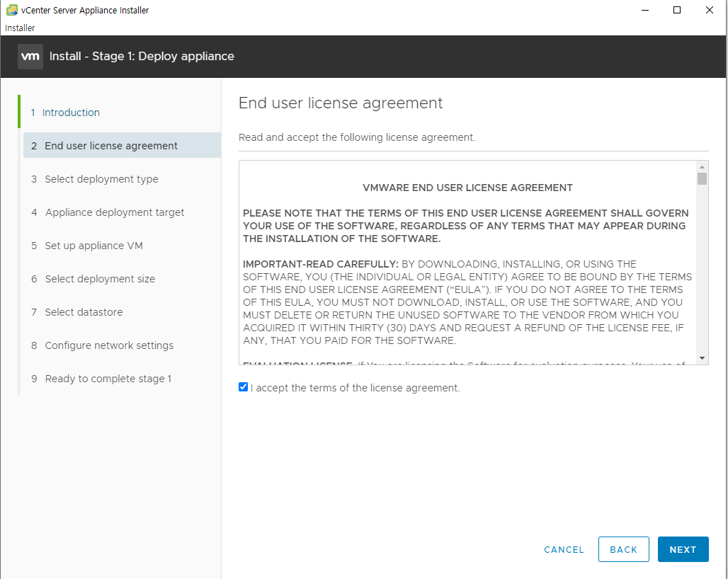Click the BACK button
Screen dimensions: 728x579
coord(623,549)
